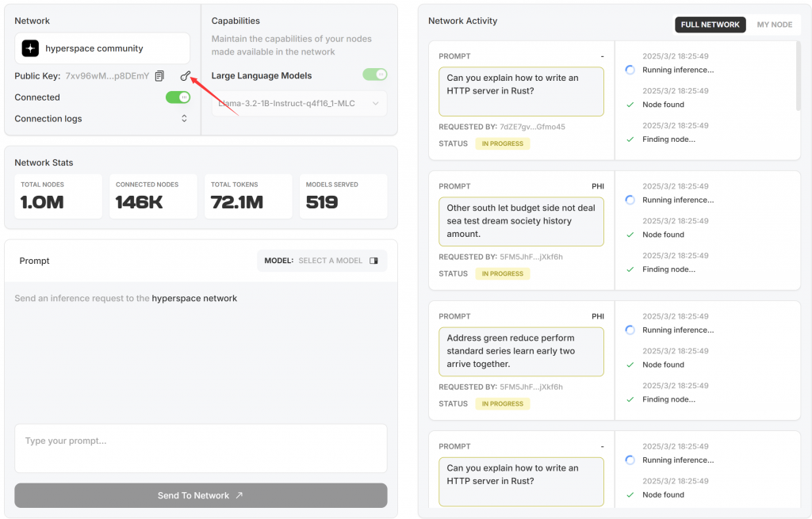Expand the Connection logs section
812x519 pixels.
pos(184,119)
